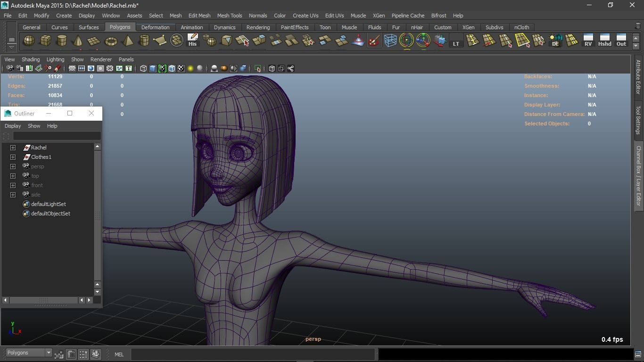Viewport: 644px width, 362px height.
Task: Open the viewport Panels menu
Action: (126, 59)
